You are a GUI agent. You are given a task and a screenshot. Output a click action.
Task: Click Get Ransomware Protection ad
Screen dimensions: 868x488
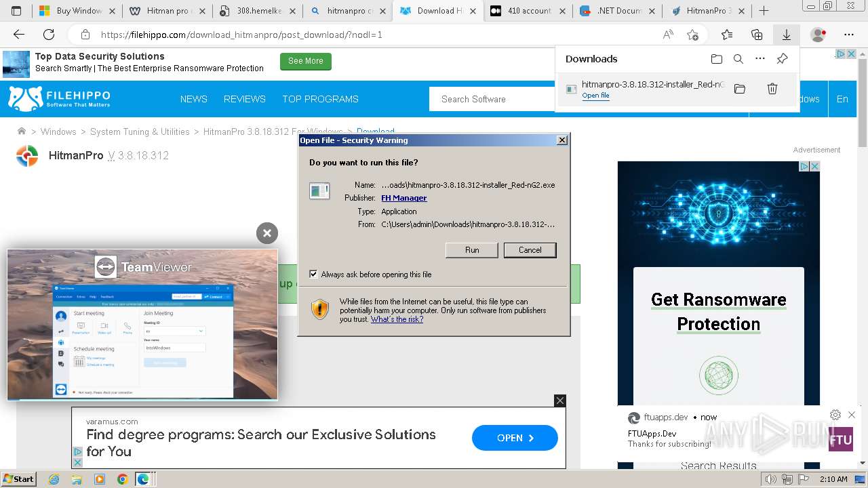pyautogui.click(x=719, y=312)
